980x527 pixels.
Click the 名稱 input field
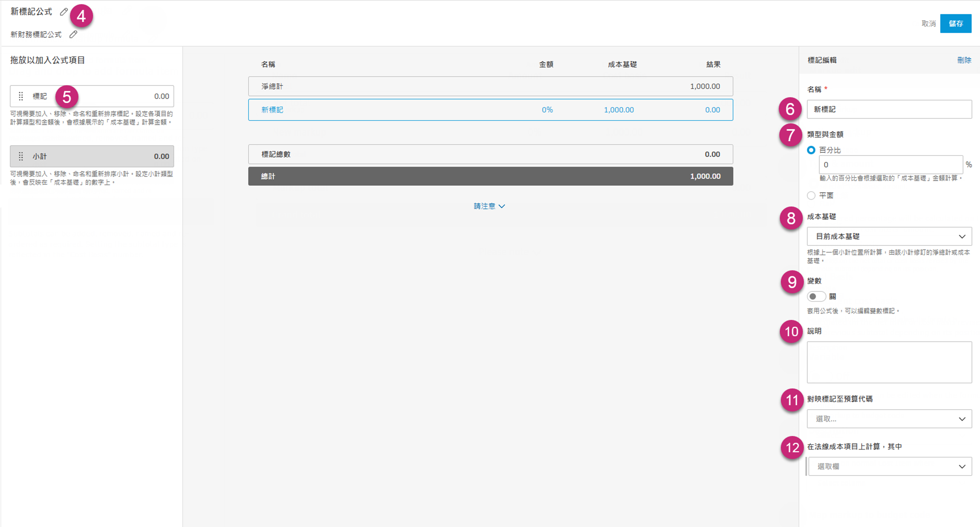coord(889,109)
